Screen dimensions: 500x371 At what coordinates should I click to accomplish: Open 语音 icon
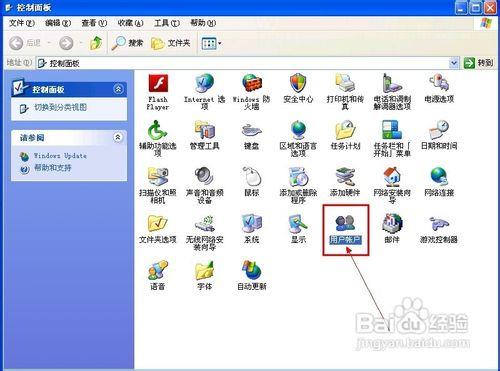click(x=157, y=270)
